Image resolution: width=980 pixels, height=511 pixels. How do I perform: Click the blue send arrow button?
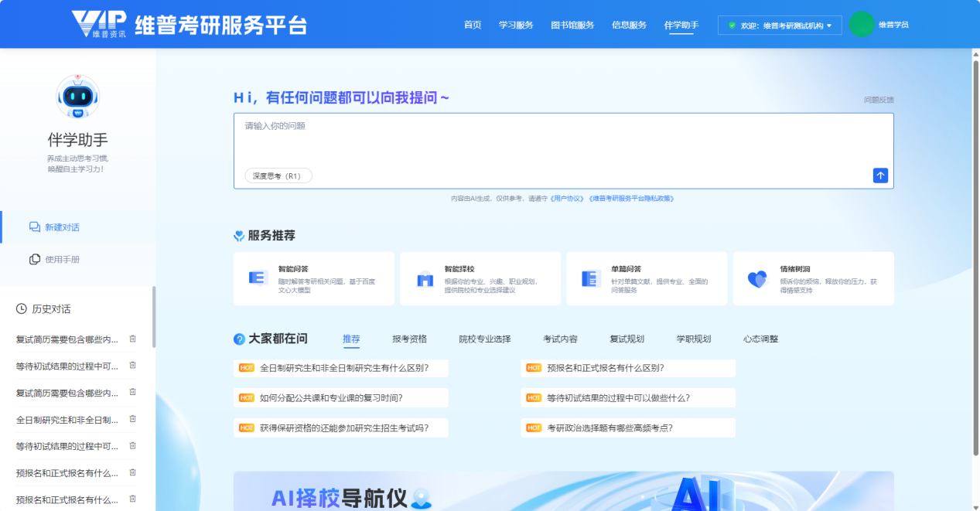click(880, 175)
